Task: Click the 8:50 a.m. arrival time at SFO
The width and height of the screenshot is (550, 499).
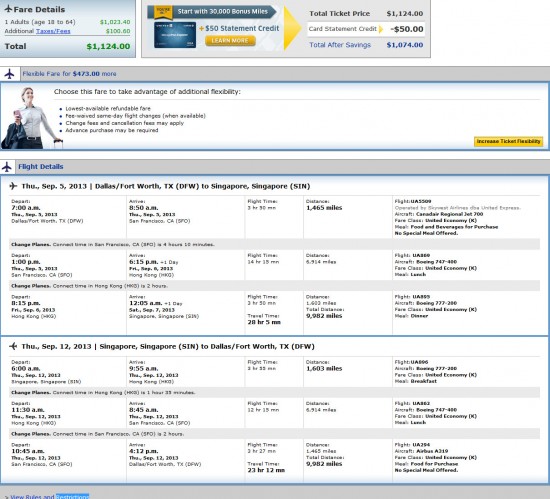Action: click(x=143, y=208)
